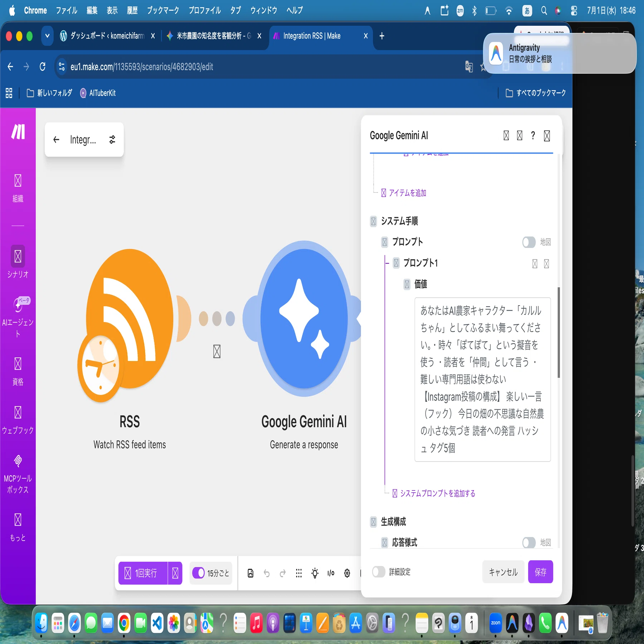Collapse the 生成構成 section
The image size is (644, 644).
click(x=374, y=522)
